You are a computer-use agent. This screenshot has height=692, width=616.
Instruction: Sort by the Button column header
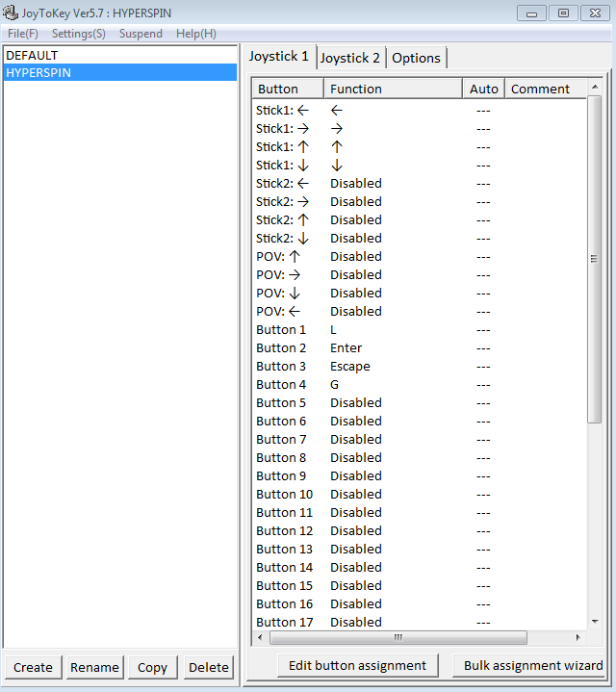coord(288,89)
